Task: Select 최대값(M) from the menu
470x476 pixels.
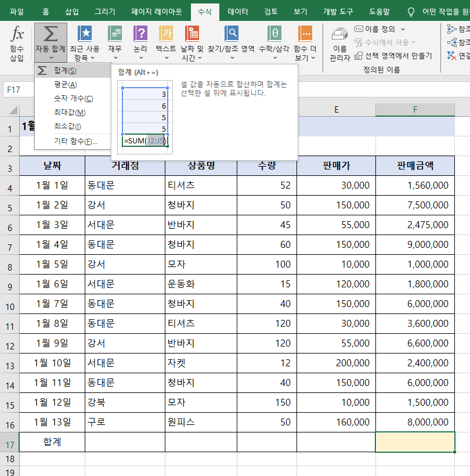Action: click(x=73, y=112)
